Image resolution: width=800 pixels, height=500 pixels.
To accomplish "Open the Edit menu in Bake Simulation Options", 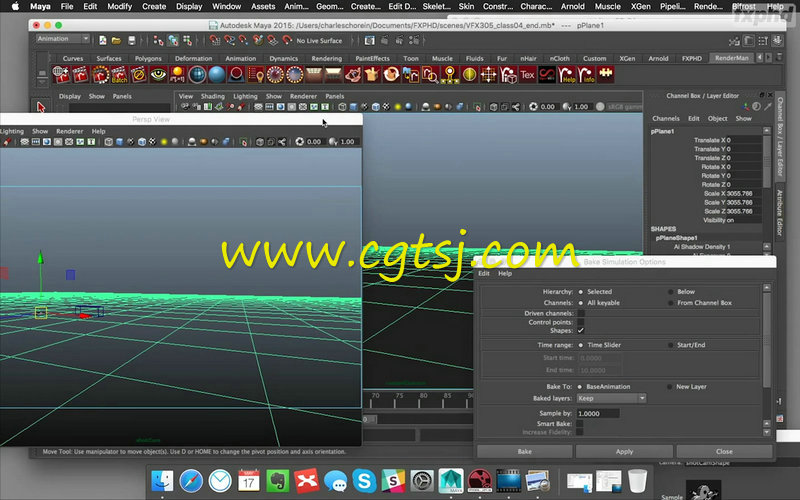I will (x=484, y=273).
